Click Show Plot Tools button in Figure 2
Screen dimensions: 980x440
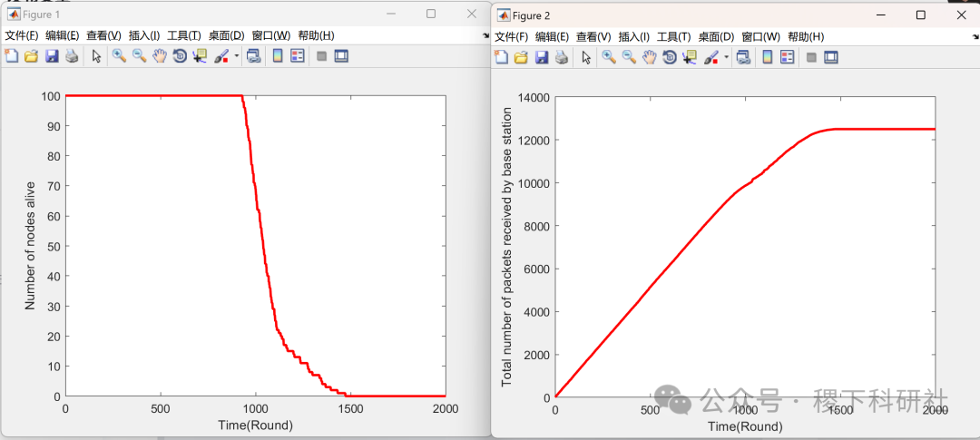pyautogui.click(x=830, y=58)
